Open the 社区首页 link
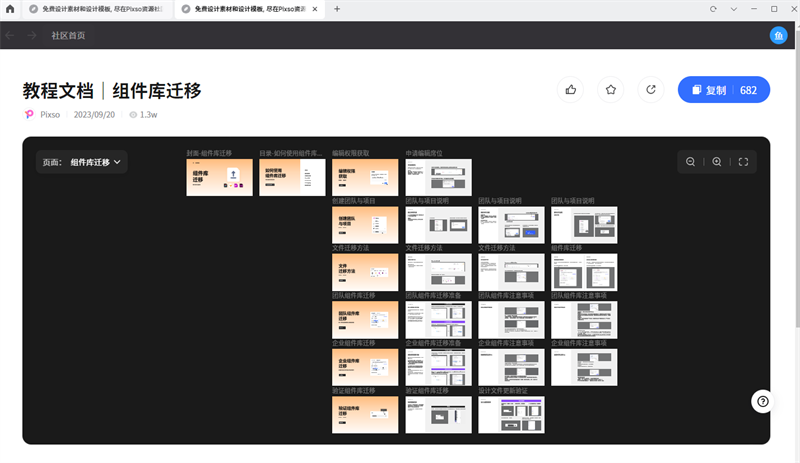The width and height of the screenshot is (800, 463). [68, 35]
